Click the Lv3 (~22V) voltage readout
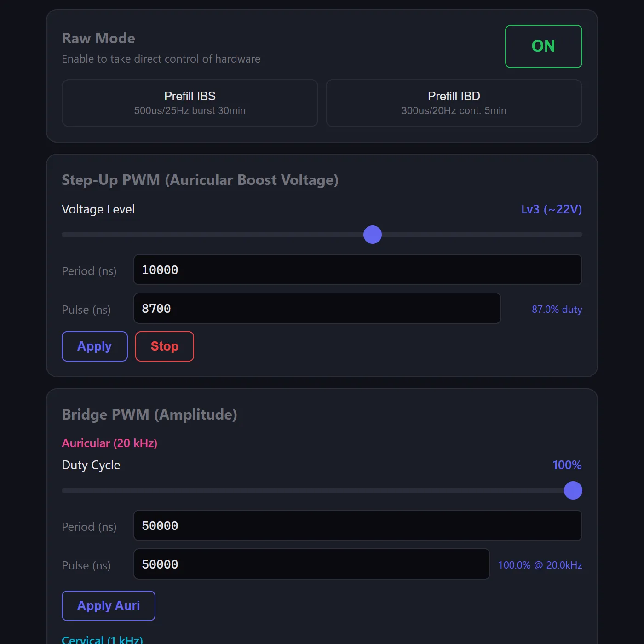 tap(551, 209)
